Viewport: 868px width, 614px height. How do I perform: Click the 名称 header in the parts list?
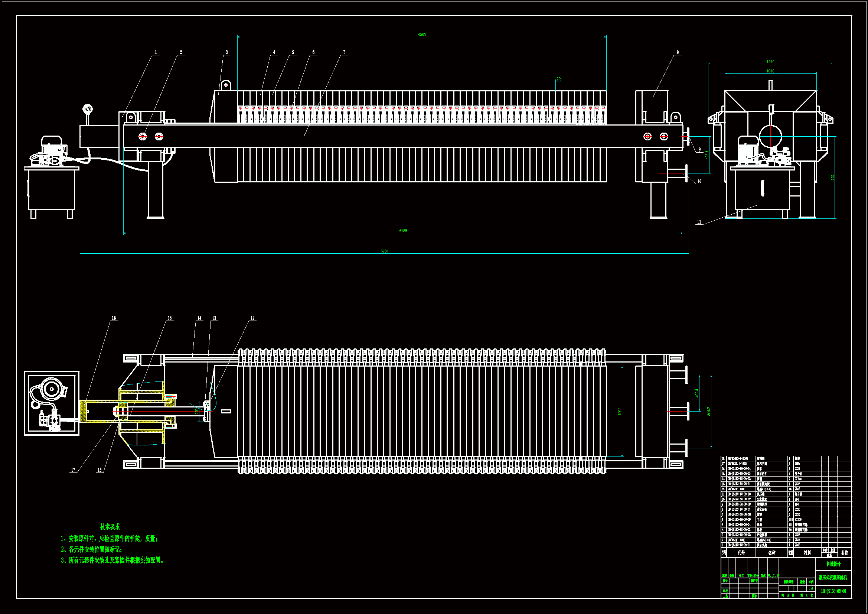pos(771,553)
